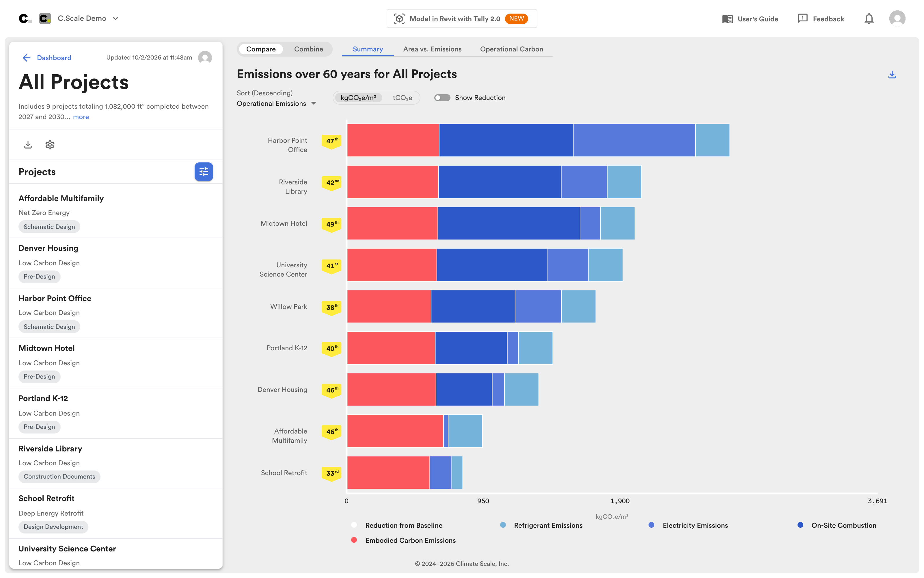Click the chart download icon

[x=892, y=75]
